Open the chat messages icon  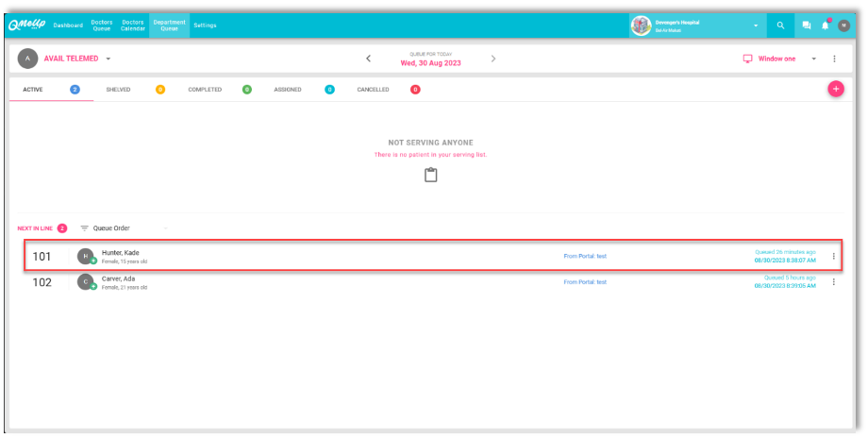pyautogui.click(x=806, y=25)
